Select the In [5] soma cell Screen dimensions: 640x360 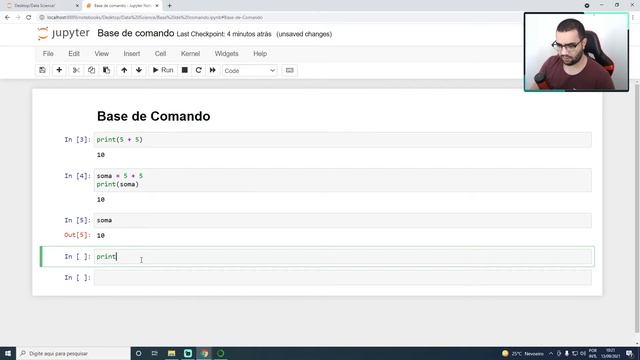pyautogui.click(x=342, y=220)
